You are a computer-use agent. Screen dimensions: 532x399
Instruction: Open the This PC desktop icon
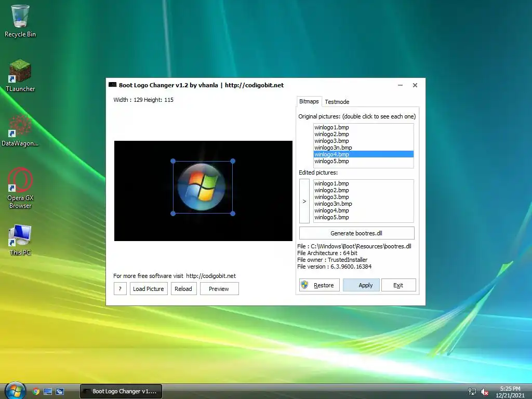coord(20,240)
